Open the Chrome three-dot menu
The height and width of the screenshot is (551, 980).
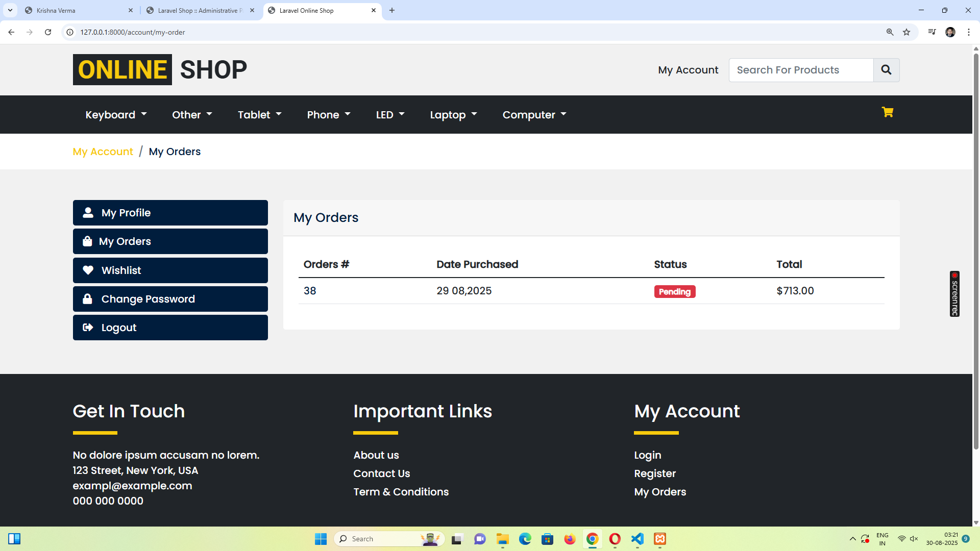click(969, 32)
